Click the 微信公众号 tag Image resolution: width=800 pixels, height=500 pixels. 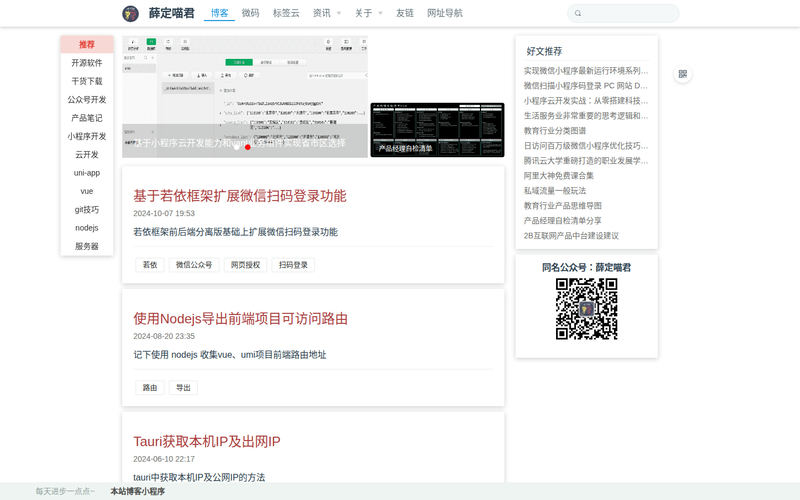coord(194,265)
